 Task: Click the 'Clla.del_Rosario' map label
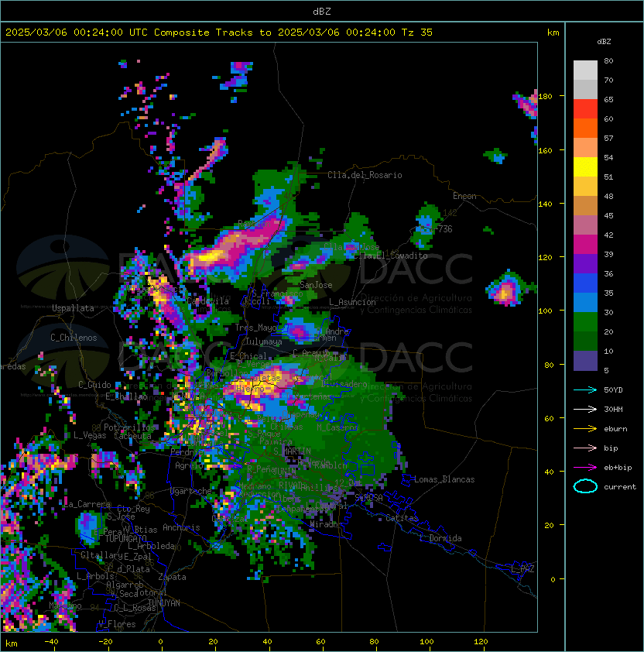[x=365, y=175]
